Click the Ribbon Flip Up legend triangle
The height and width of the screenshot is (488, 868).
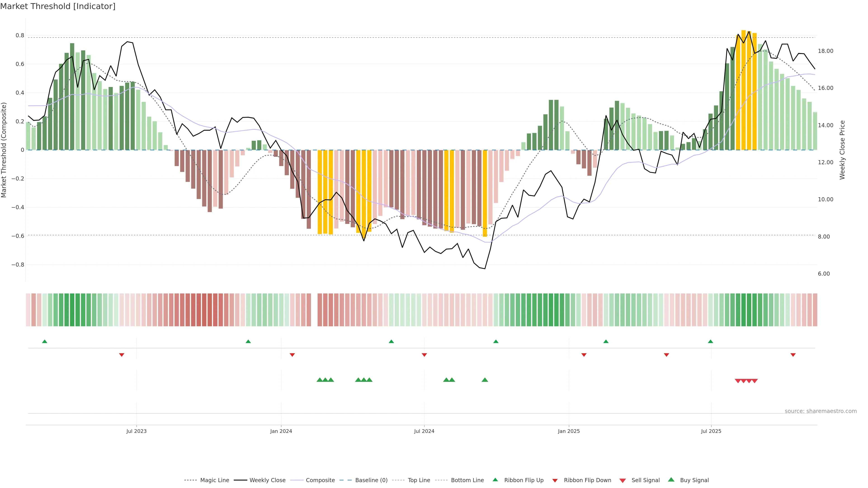click(x=495, y=480)
